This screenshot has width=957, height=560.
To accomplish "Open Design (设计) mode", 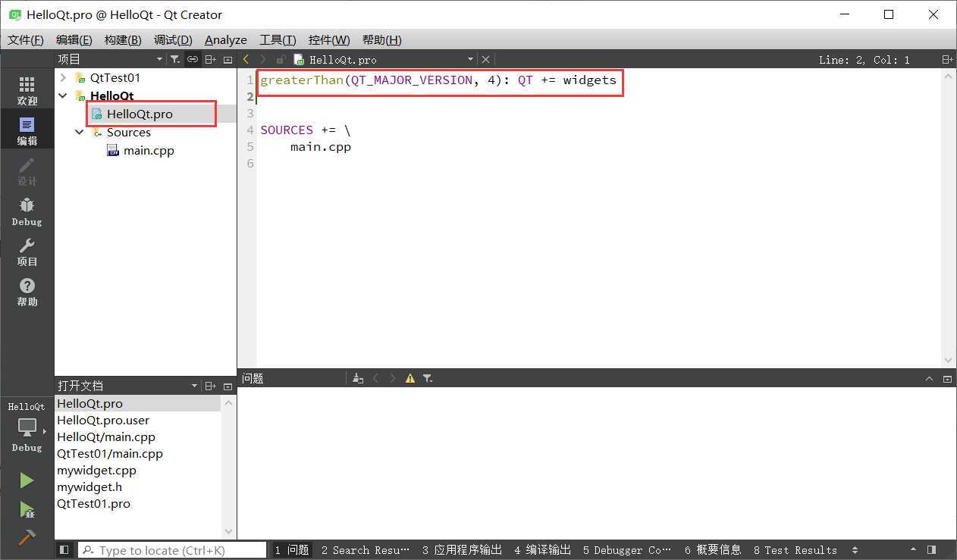I will pyautogui.click(x=27, y=171).
